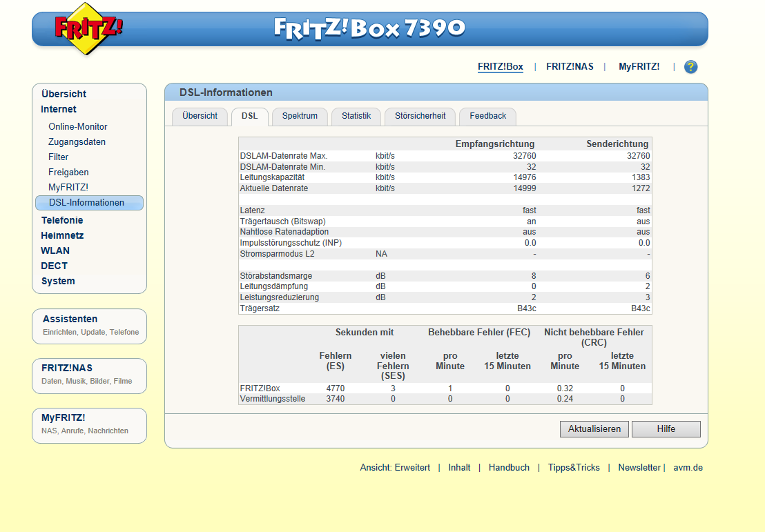Open the Newsletter footer link
Image resolution: width=765 pixels, height=532 pixels.
click(639, 468)
